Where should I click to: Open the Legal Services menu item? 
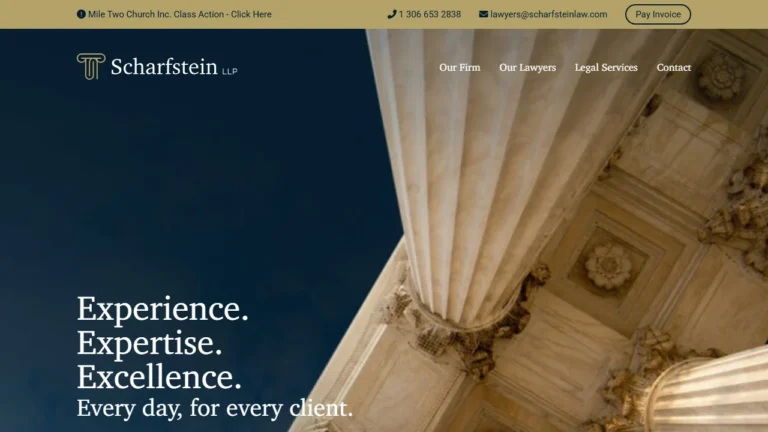[606, 68]
